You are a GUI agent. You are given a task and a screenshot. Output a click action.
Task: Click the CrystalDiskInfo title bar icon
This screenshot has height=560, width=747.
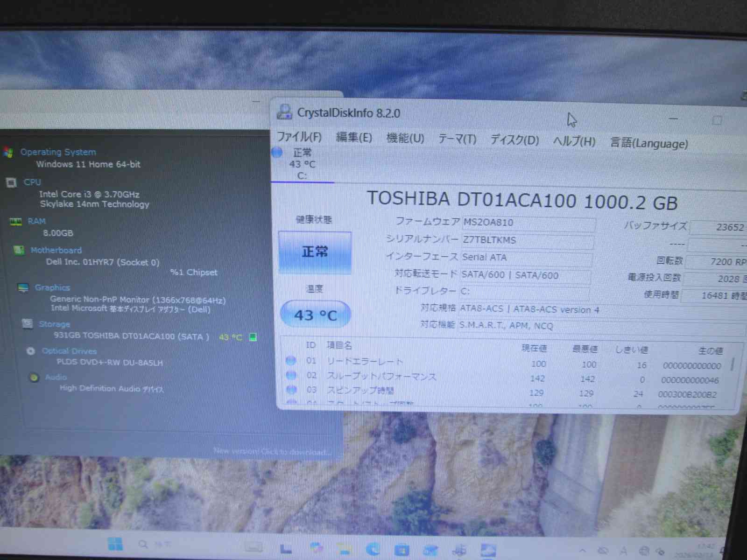284,112
